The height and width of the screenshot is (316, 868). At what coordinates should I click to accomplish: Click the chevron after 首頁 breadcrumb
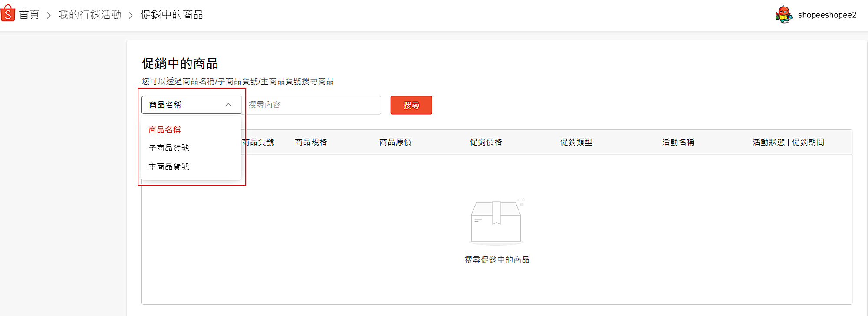[x=49, y=16]
